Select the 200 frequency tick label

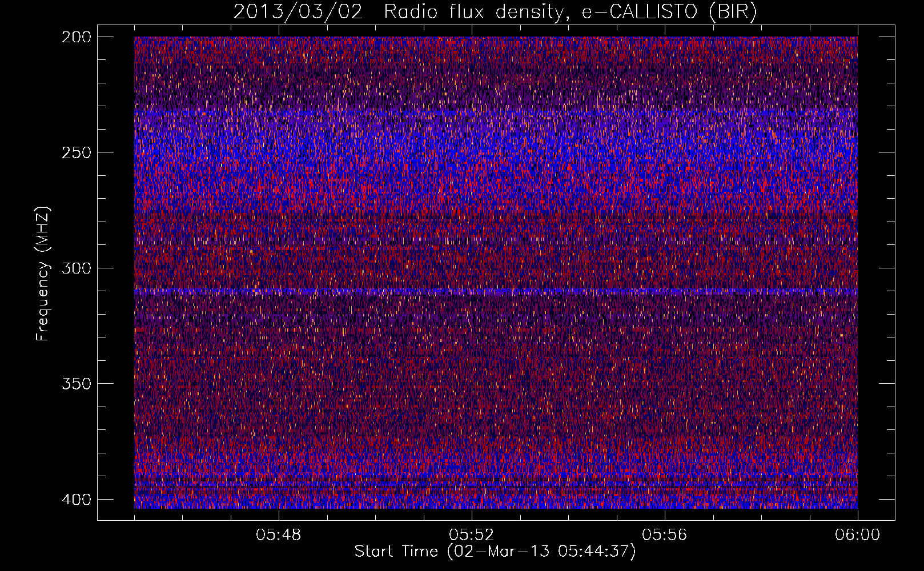coord(76,37)
